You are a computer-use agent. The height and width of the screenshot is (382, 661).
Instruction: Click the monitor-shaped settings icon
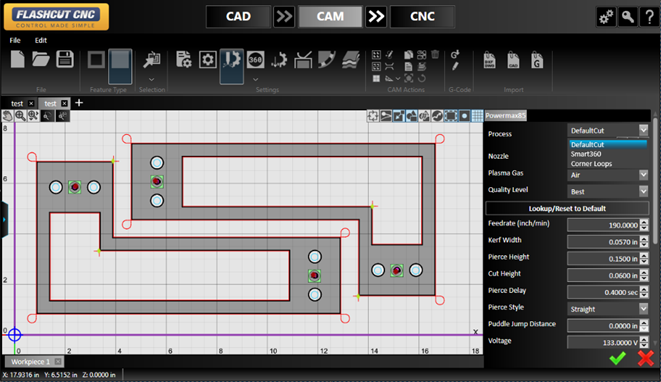[x=303, y=59]
